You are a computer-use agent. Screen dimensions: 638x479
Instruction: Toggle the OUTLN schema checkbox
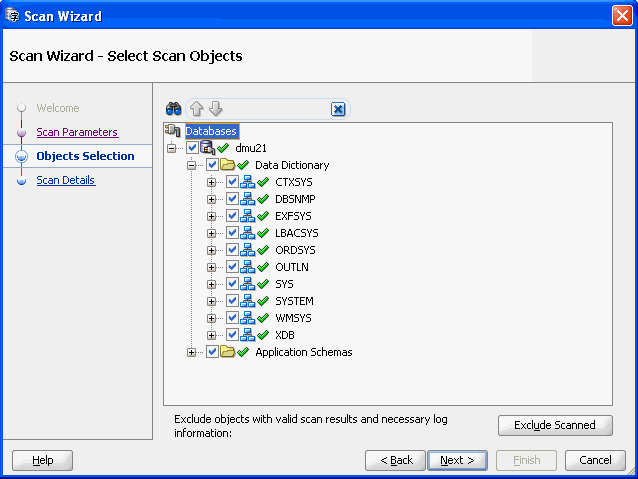click(232, 267)
